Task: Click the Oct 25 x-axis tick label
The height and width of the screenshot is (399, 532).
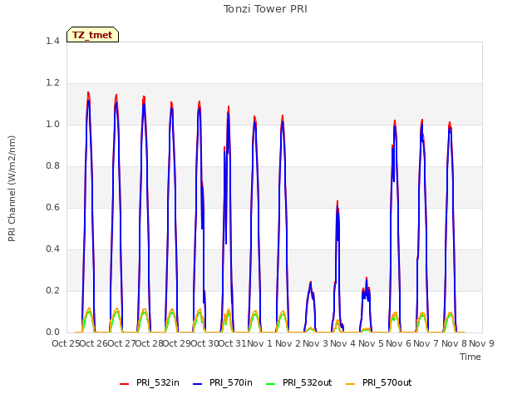Action: coord(66,343)
